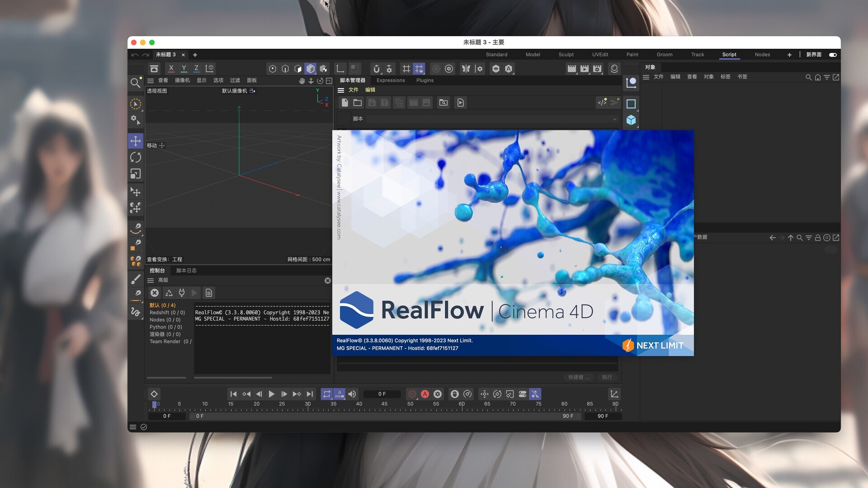Select the Move tool in left toolbar

136,141
